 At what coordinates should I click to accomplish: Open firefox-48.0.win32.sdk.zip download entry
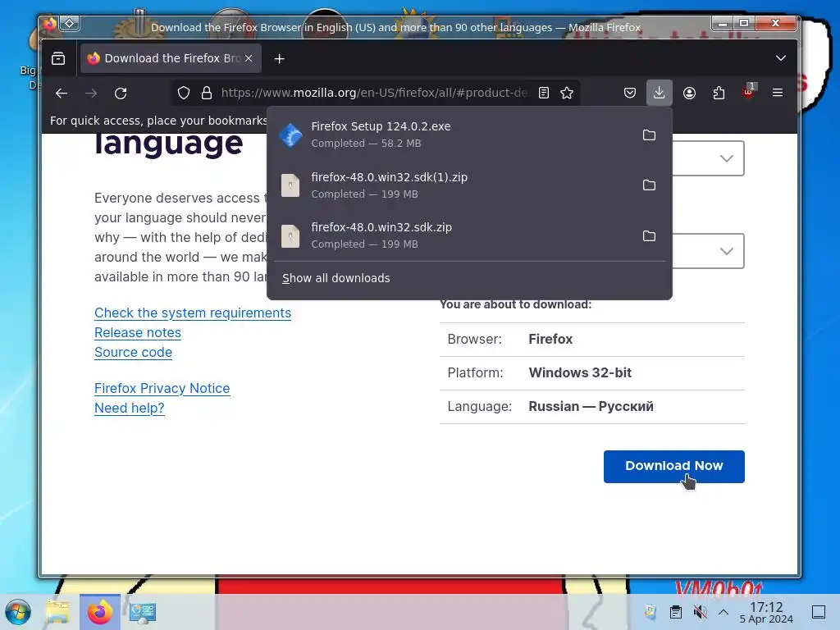point(455,235)
